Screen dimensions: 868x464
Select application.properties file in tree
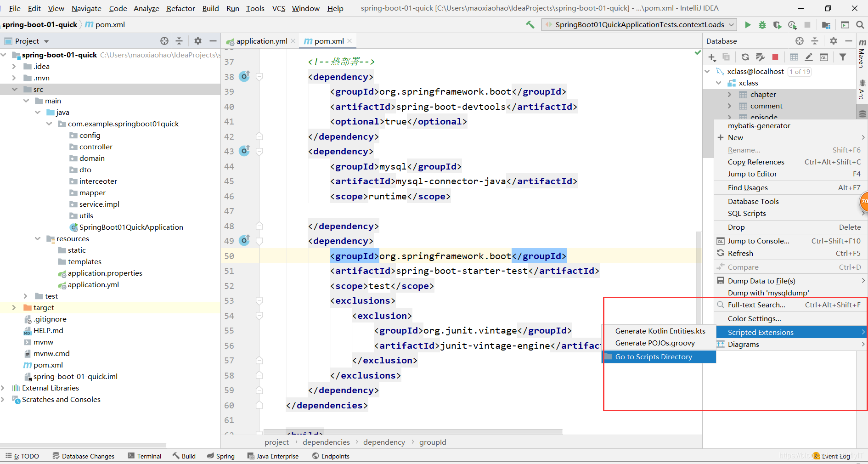pyautogui.click(x=101, y=273)
